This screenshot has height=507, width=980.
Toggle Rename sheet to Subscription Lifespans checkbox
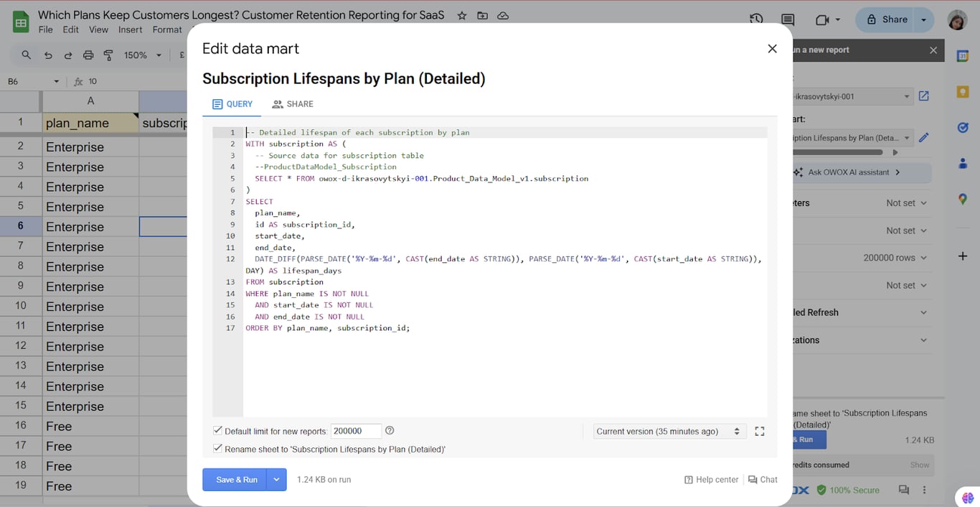(217, 448)
